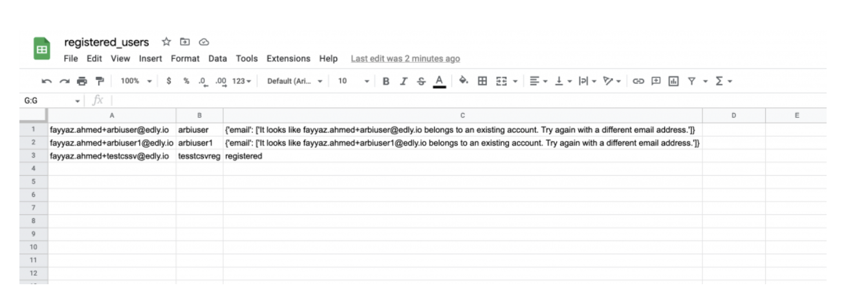Print the spreadsheet
The width and height of the screenshot is (868, 301).
(x=81, y=81)
